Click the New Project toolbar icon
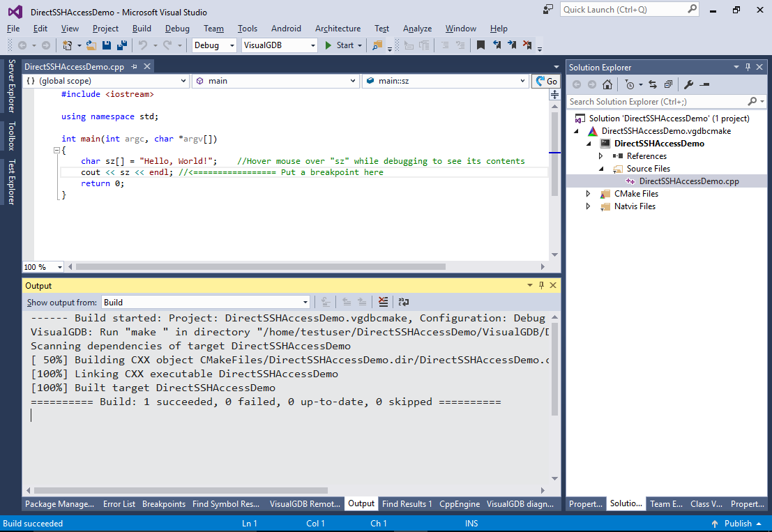This screenshot has height=532, width=772. click(67, 45)
